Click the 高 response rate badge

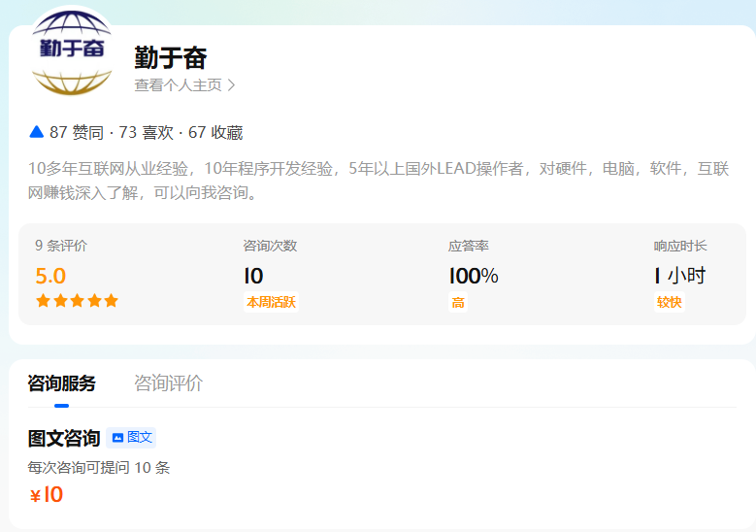point(458,302)
